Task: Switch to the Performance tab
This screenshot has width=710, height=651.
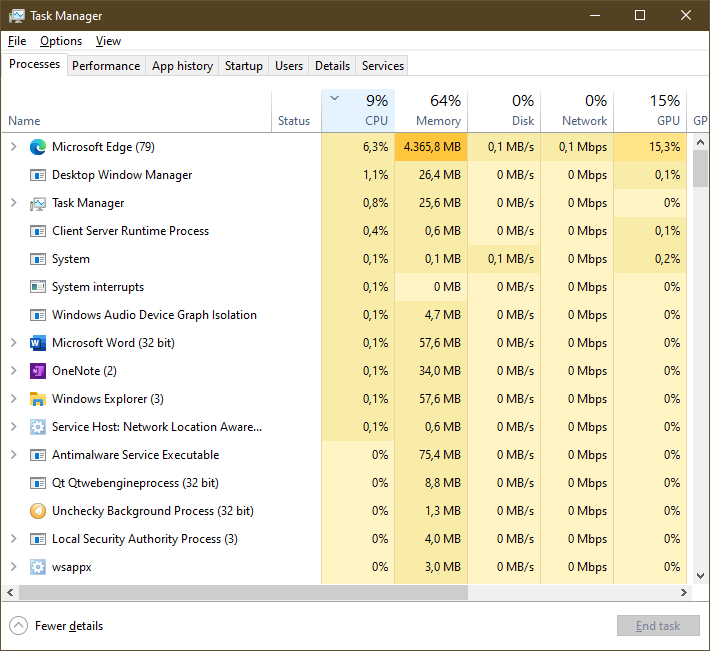Action: 106,66
